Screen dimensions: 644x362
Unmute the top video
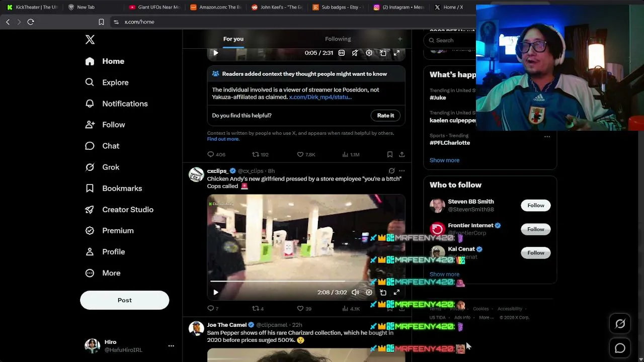(355, 53)
